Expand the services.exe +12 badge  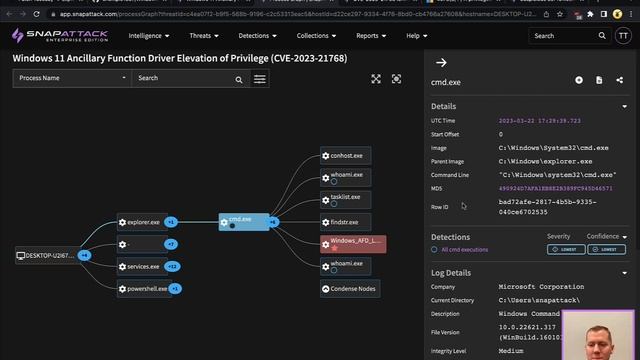coord(172,267)
